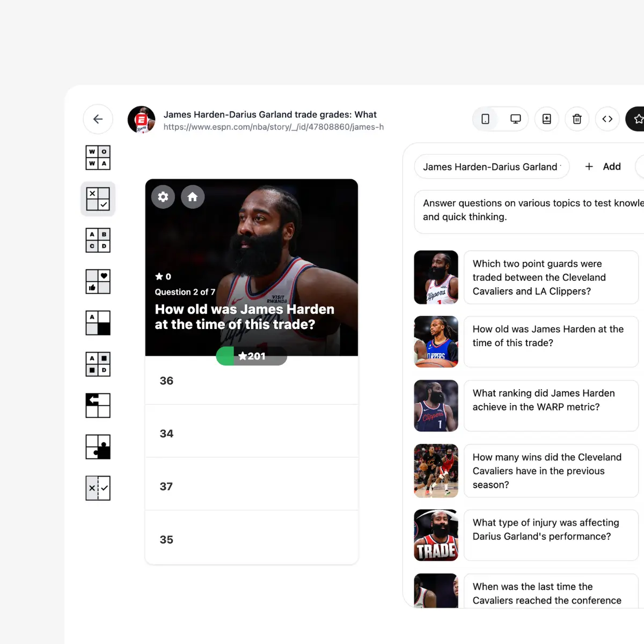The width and height of the screenshot is (644, 644).
Task: Edit the James Harden-Darius Garland title field
Action: 491,166
